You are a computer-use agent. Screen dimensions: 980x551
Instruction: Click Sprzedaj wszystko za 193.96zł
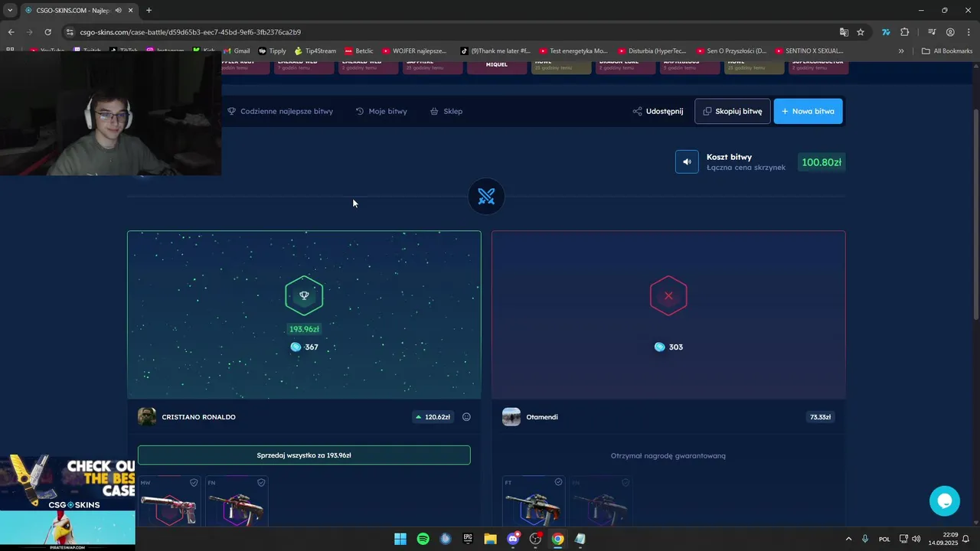(x=304, y=455)
